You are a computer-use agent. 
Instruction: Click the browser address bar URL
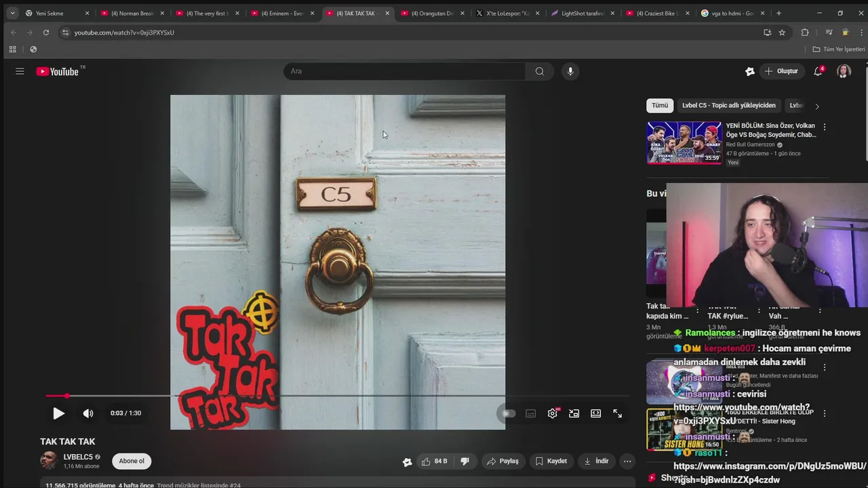coord(124,33)
